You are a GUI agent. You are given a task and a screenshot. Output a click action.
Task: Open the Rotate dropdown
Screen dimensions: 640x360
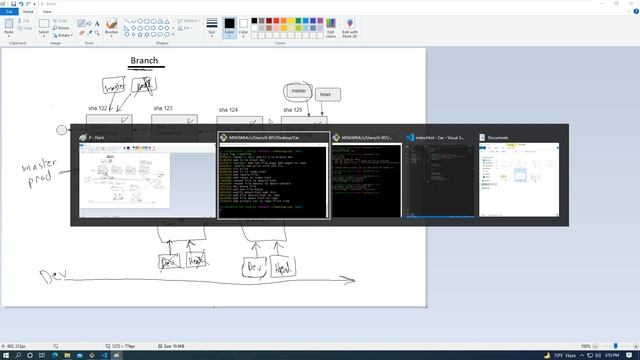[63, 36]
